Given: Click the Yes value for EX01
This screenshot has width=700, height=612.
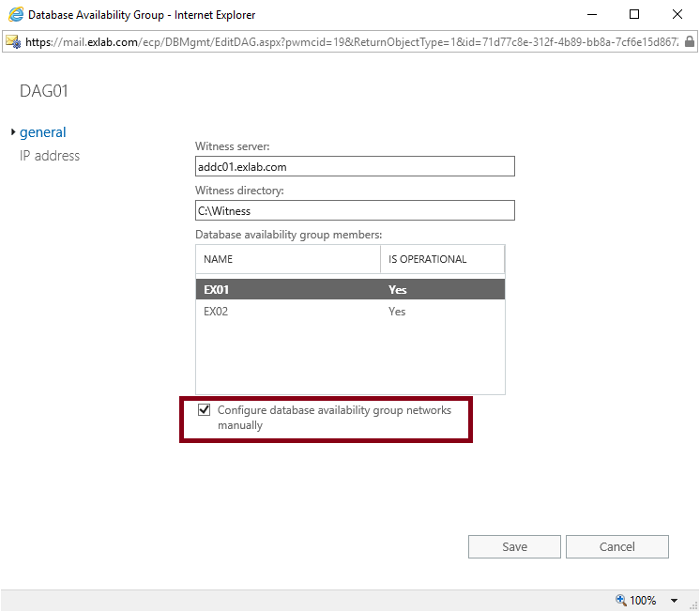Looking at the screenshot, I should (x=397, y=289).
